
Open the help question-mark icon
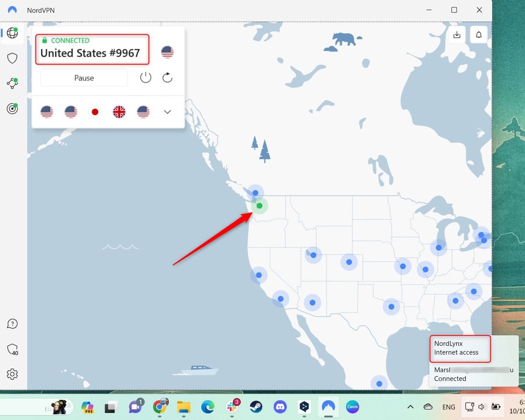click(x=12, y=324)
